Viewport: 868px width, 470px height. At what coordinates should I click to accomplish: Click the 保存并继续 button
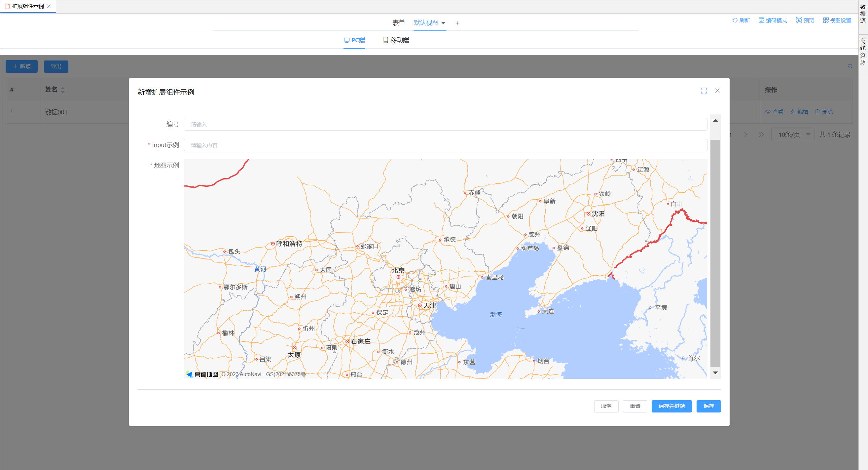click(x=671, y=406)
